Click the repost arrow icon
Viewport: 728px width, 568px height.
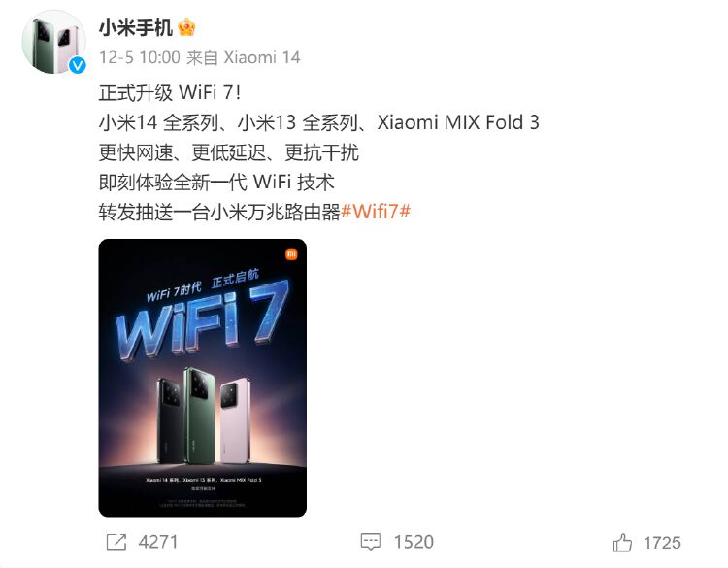116,542
